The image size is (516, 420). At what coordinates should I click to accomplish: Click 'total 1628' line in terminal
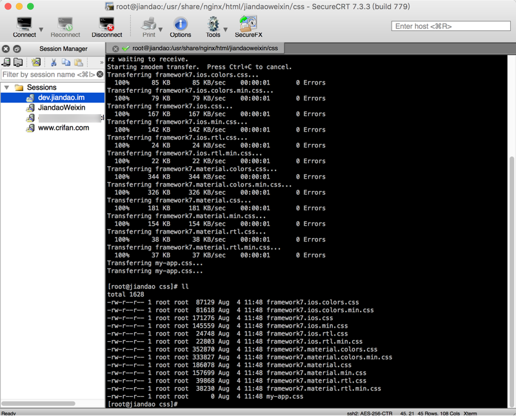click(x=126, y=295)
